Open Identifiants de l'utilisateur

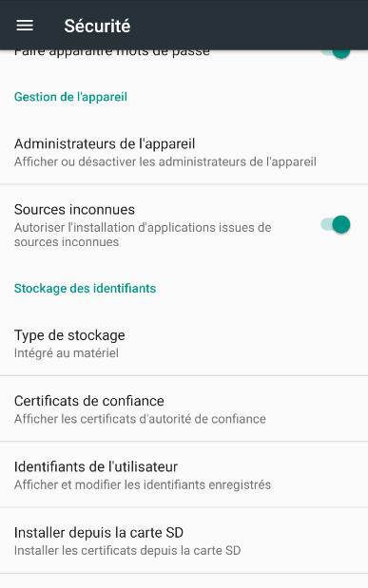click(x=184, y=475)
